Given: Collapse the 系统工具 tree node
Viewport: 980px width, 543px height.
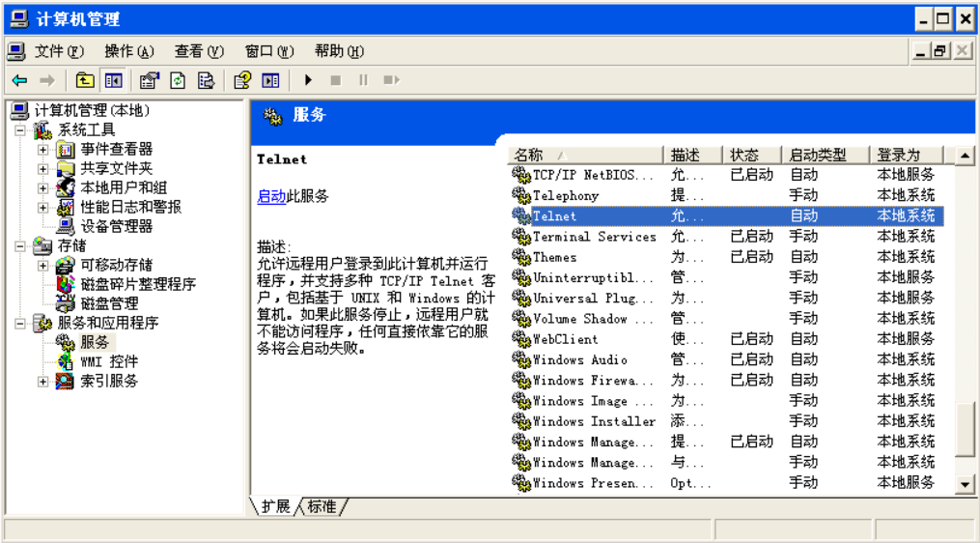Looking at the screenshot, I should [20, 130].
